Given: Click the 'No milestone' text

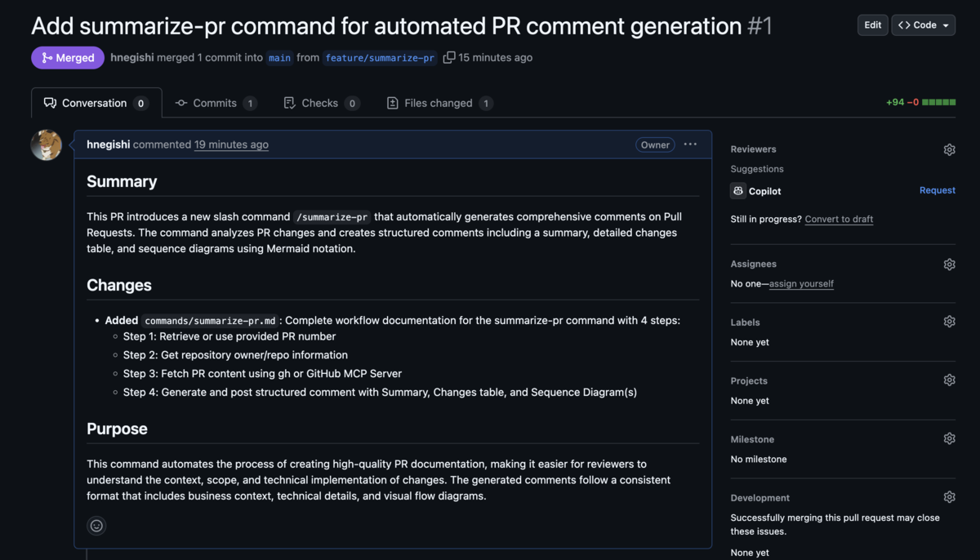Looking at the screenshot, I should click(x=759, y=459).
